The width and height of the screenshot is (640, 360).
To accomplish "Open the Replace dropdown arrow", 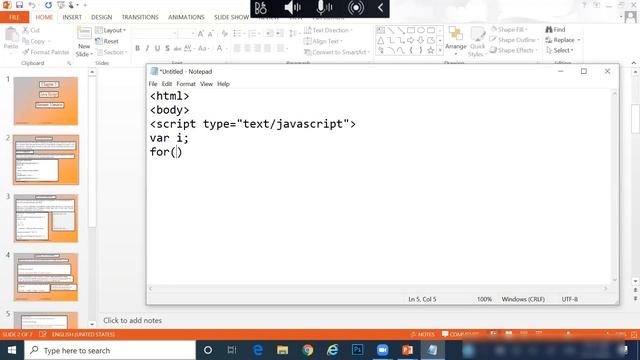I will [579, 40].
